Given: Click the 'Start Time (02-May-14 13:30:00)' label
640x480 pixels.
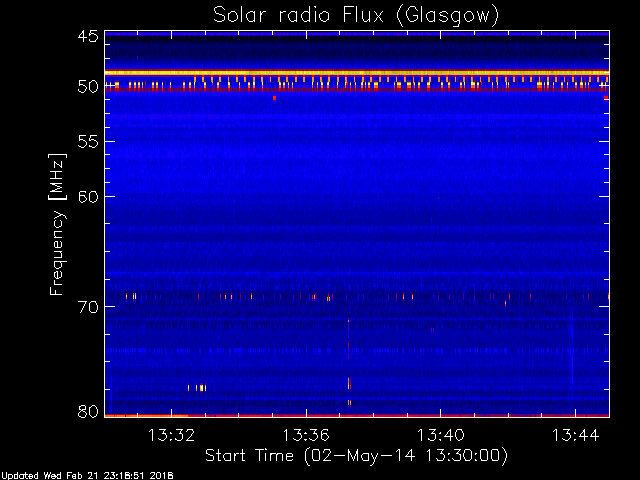Looking at the screenshot, I should [x=356, y=456].
